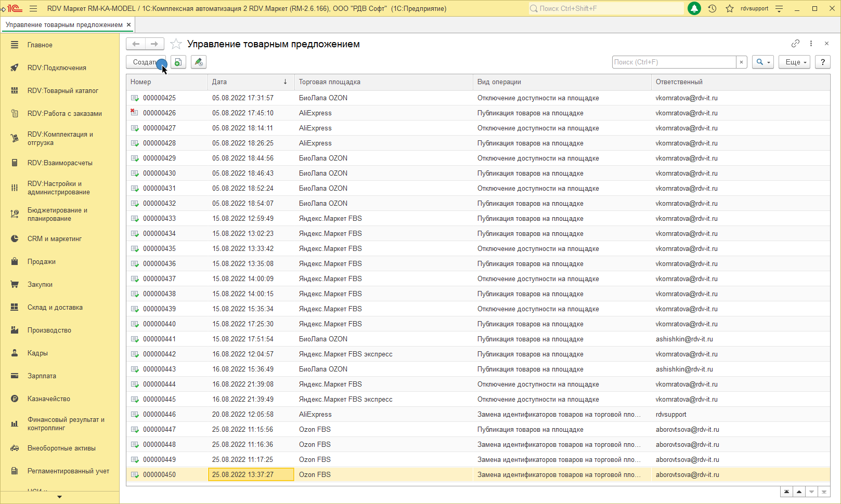Viewport: 841px width, 504px height.
Task: Click the get-link chain icon
Action: 795,44
